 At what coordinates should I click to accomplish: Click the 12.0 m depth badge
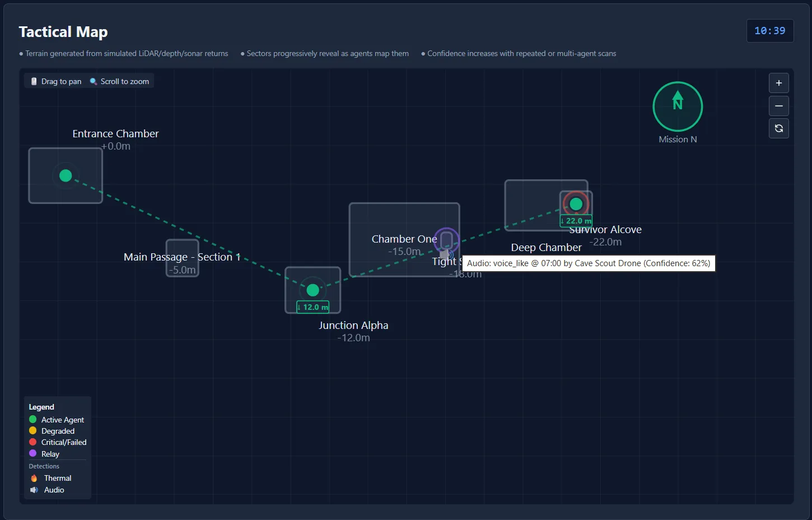(x=313, y=307)
